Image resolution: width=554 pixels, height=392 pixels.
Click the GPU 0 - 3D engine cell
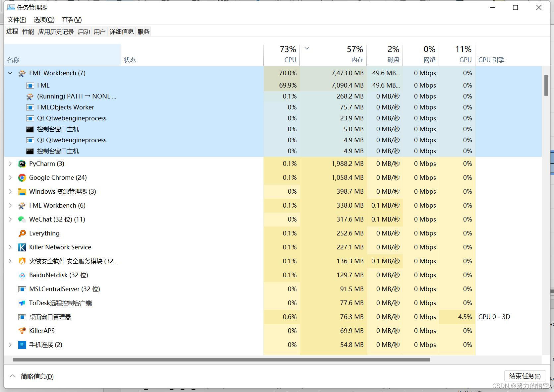[494, 317]
